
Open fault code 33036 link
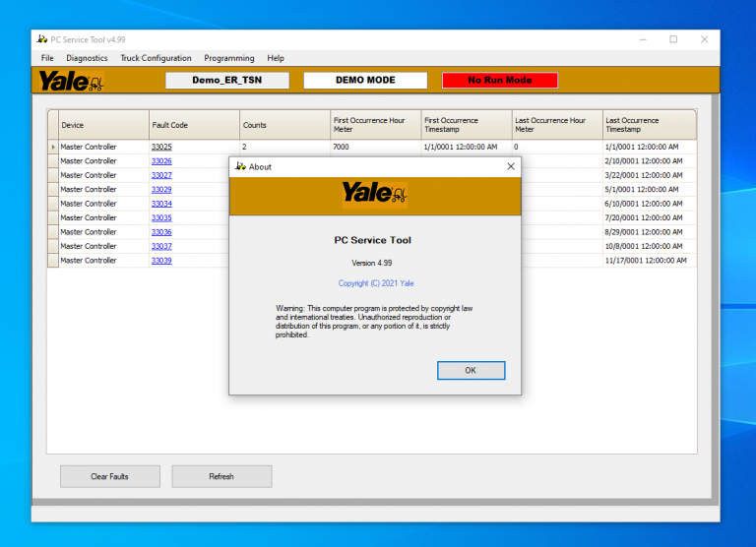(x=161, y=232)
